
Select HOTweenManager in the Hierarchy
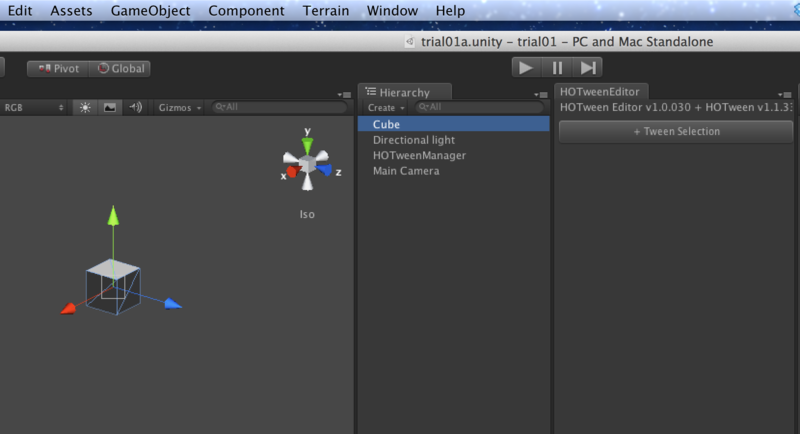(454, 155)
